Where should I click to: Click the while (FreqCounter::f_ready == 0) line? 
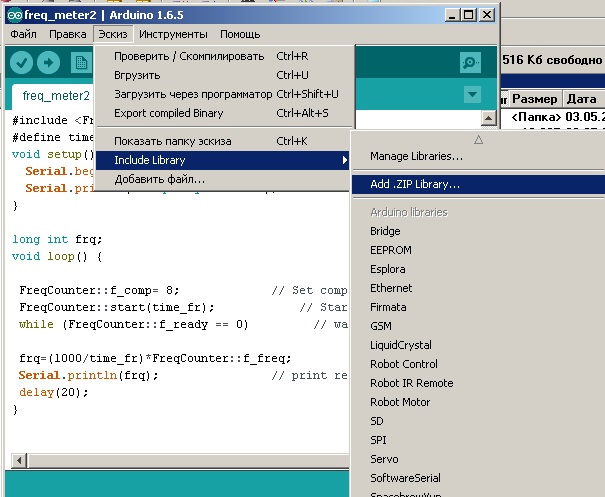(134, 324)
